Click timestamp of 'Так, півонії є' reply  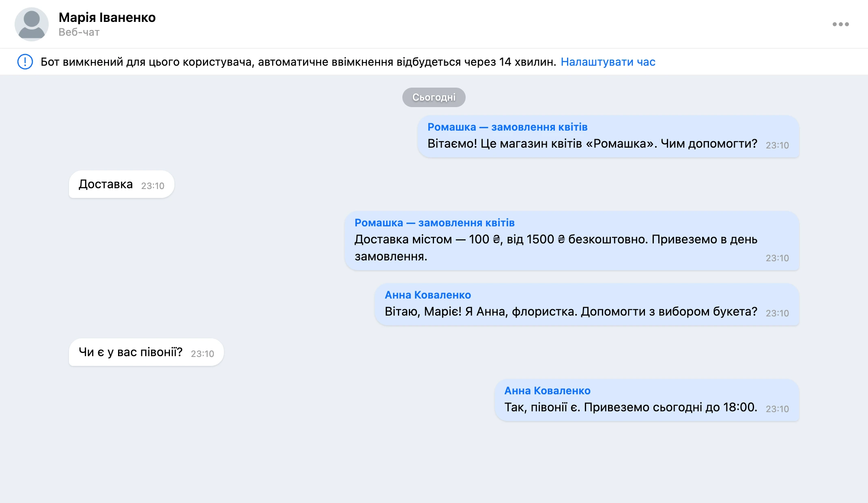coord(777,409)
